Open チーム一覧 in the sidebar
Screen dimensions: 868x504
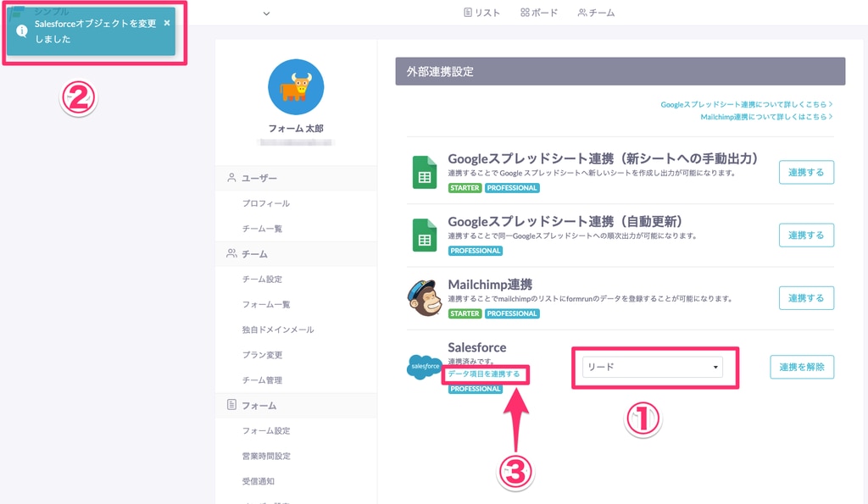coord(262,229)
